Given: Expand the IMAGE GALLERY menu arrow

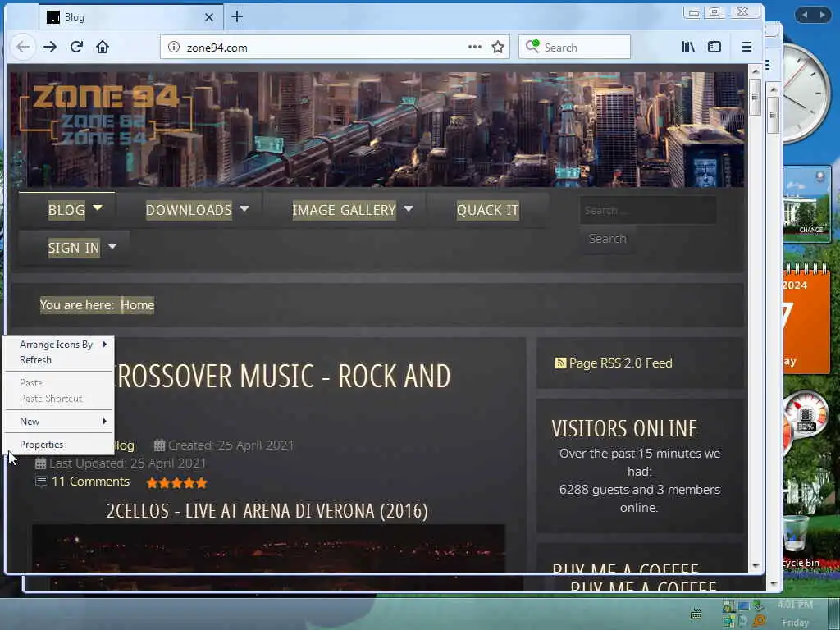Looking at the screenshot, I should tap(409, 208).
